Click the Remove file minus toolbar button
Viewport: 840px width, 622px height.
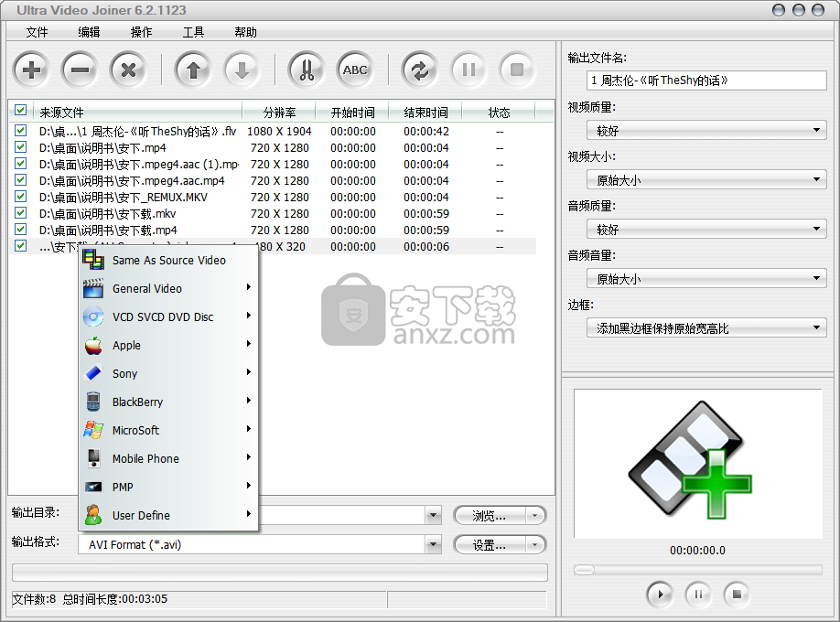[80, 70]
